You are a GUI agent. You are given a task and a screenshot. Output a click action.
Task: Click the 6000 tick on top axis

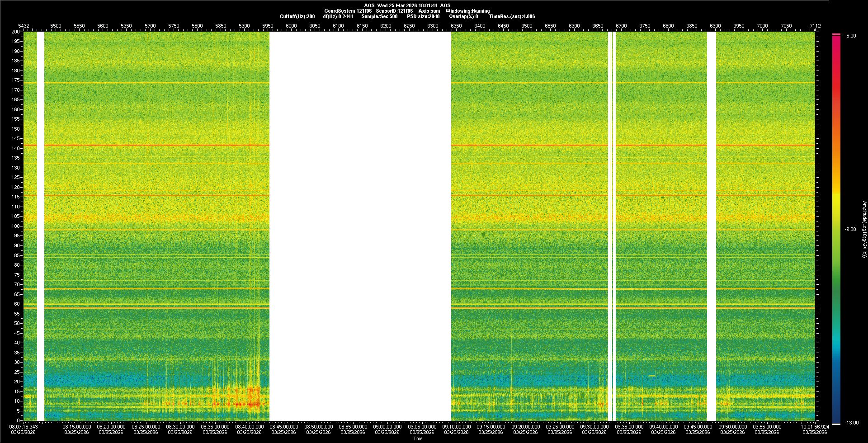tap(291, 26)
